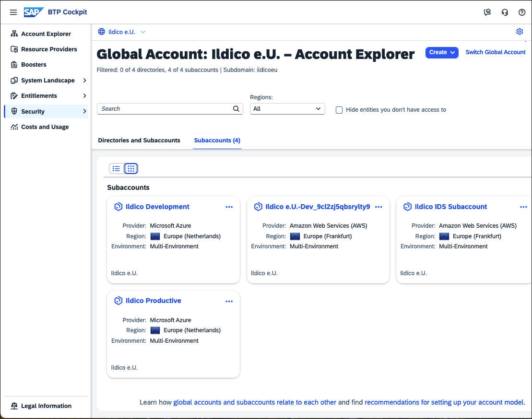This screenshot has height=419, width=532.
Task: Click "Microsoft Azure" in Ildico Productive card
Action: [170, 320]
